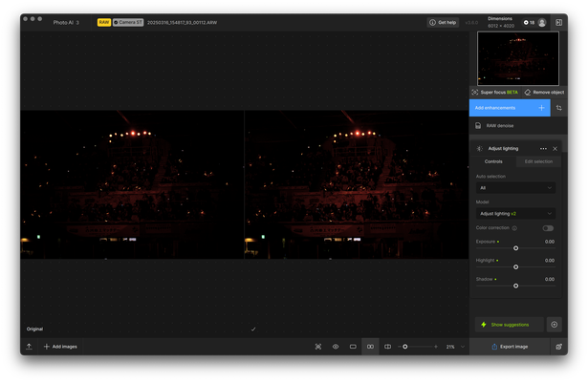Click the face/subject detection icon
Screen dimensions: 588x382
(318, 347)
